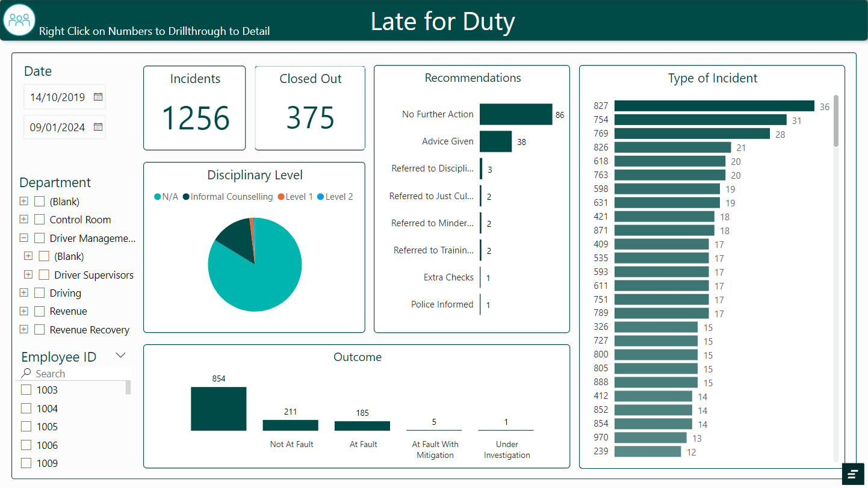The height and width of the screenshot is (488, 868).
Task: Click the bottom-right menu lines icon
Action: tap(853, 474)
